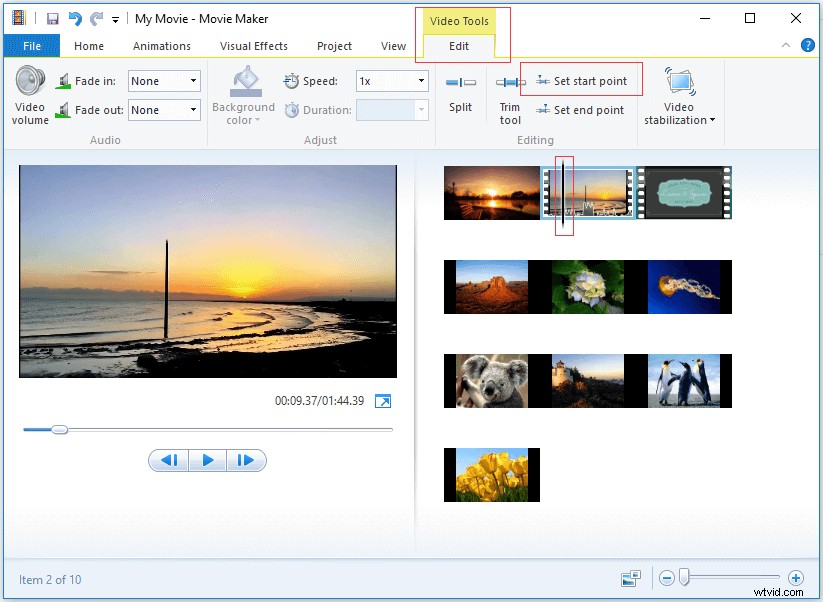
Task: Open the Edit tab under Video Tools
Action: (459, 45)
